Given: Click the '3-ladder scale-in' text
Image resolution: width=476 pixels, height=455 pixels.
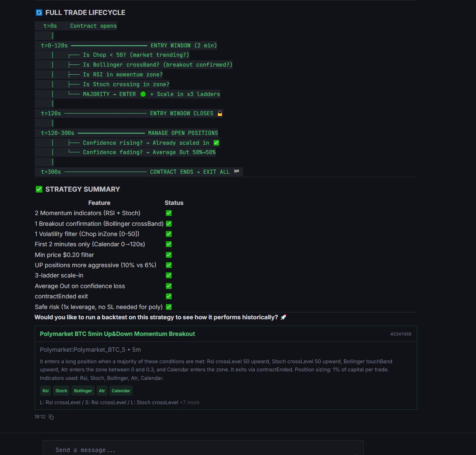Looking at the screenshot, I should (59, 276).
